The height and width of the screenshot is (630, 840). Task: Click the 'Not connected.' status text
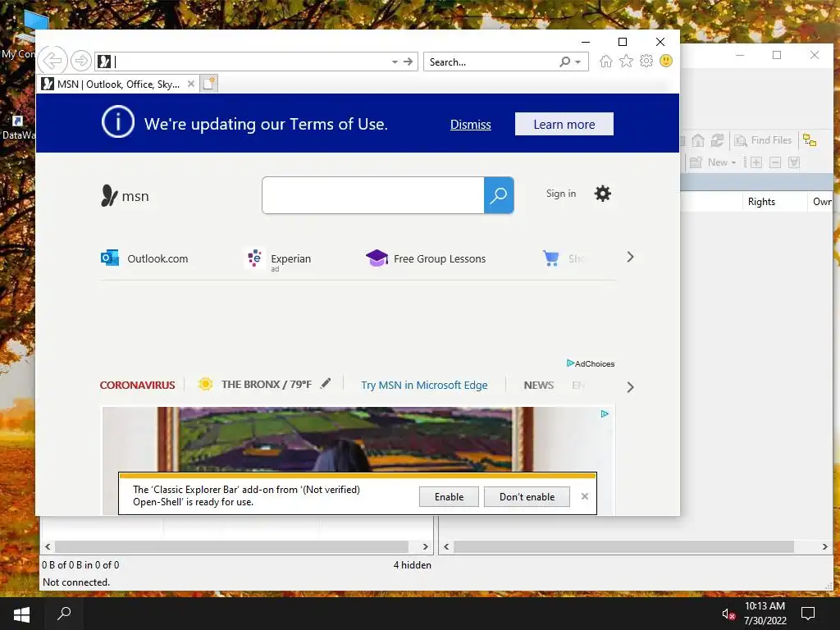(76, 582)
